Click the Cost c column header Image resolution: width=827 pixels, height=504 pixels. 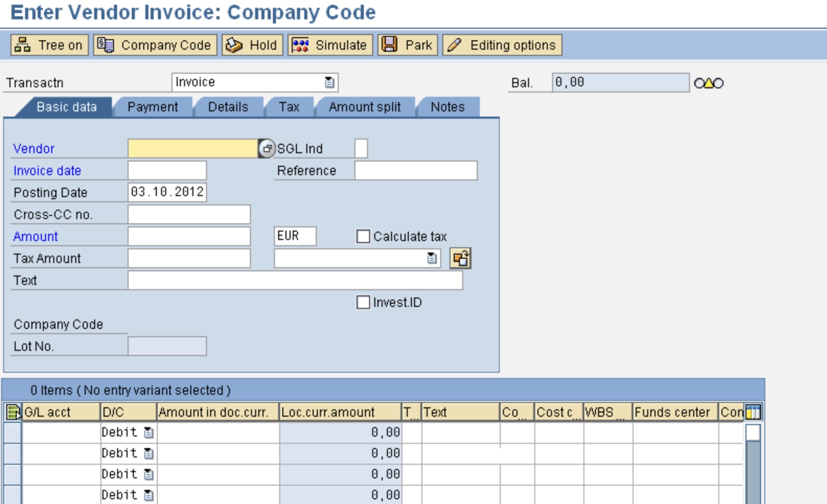tap(559, 412)
